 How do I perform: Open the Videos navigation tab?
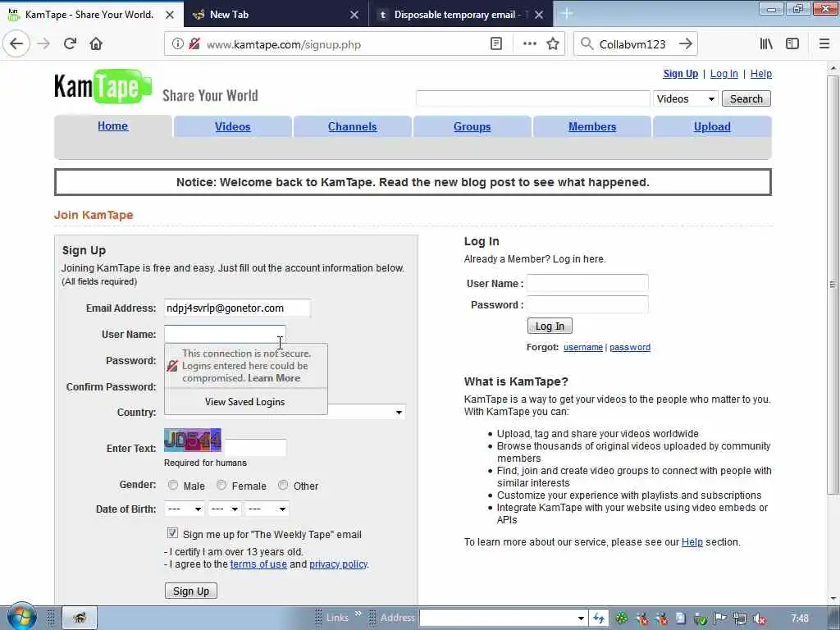(x=232, y=126)
